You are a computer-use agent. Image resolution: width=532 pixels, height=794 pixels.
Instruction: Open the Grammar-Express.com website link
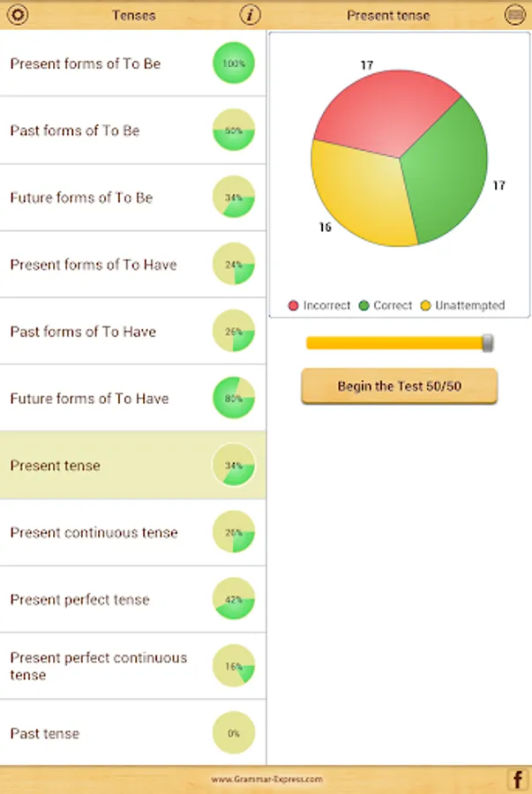(266, 780)
